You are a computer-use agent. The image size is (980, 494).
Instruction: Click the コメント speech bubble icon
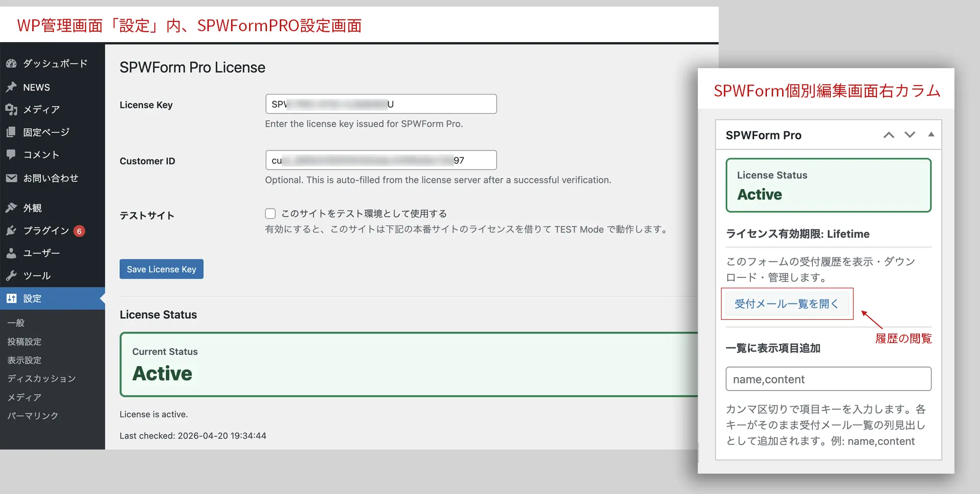[11, 155]
